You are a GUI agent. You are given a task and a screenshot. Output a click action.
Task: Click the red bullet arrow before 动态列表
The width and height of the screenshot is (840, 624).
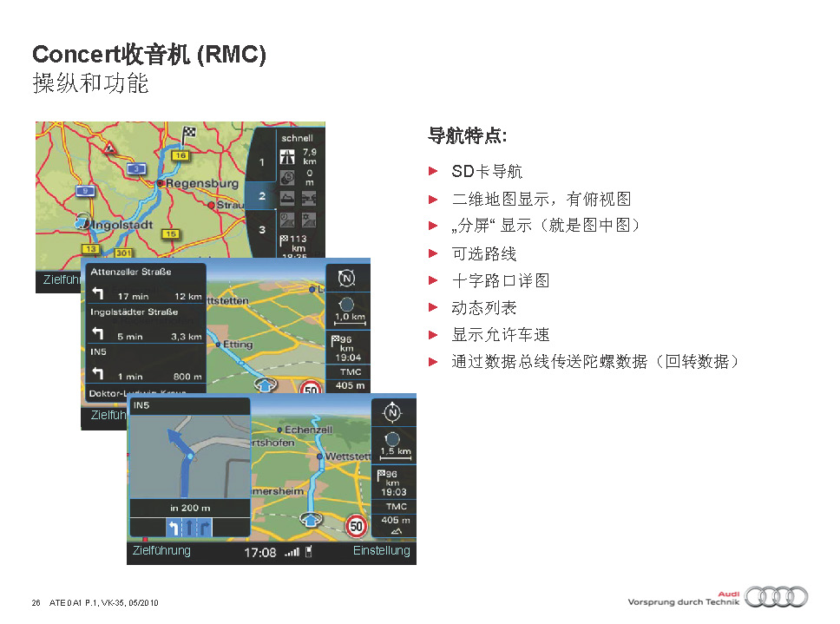tap(433, 307)
